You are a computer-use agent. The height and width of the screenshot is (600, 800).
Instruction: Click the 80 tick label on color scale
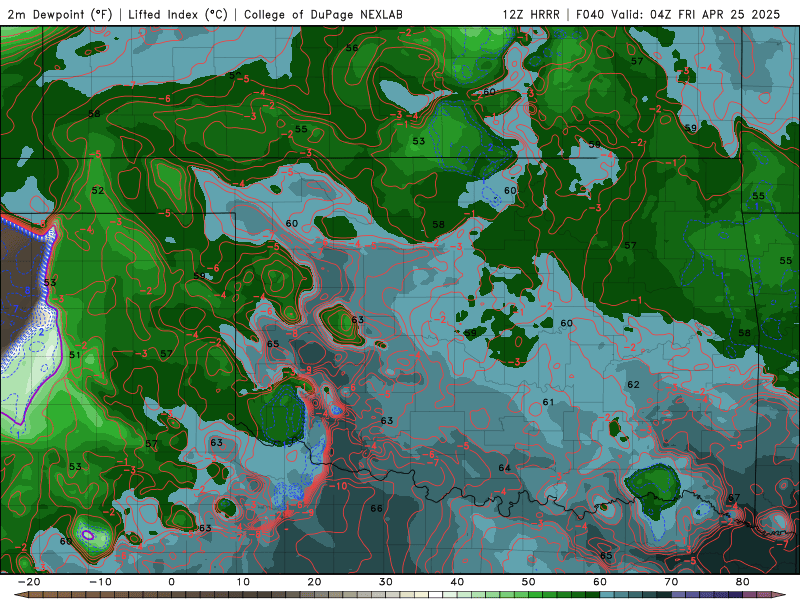pos(743,582)
